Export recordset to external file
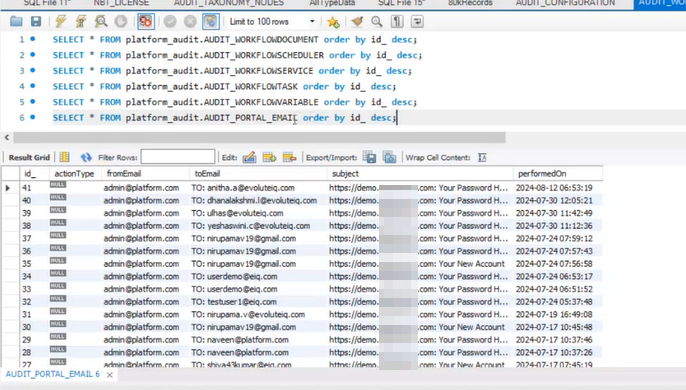 pyautogui.click(x=369, y=157)
